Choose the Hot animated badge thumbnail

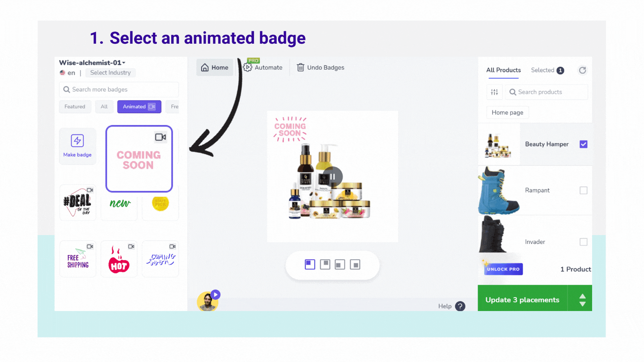coord(119,259)
